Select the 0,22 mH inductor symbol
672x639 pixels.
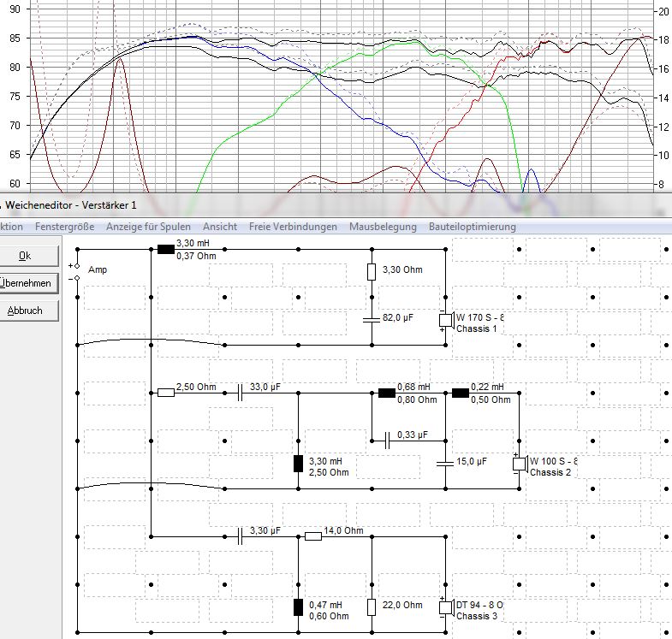[x=461, y=393]
